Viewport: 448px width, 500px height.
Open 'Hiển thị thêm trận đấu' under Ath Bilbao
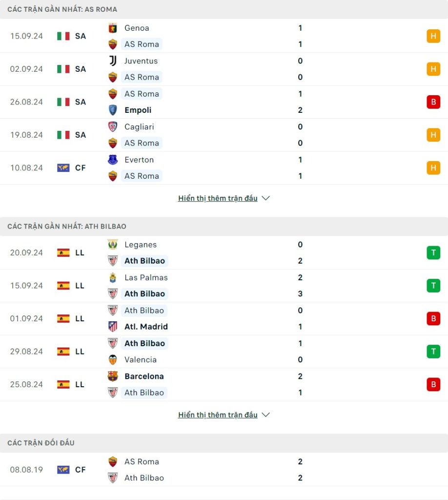point(218,415)
